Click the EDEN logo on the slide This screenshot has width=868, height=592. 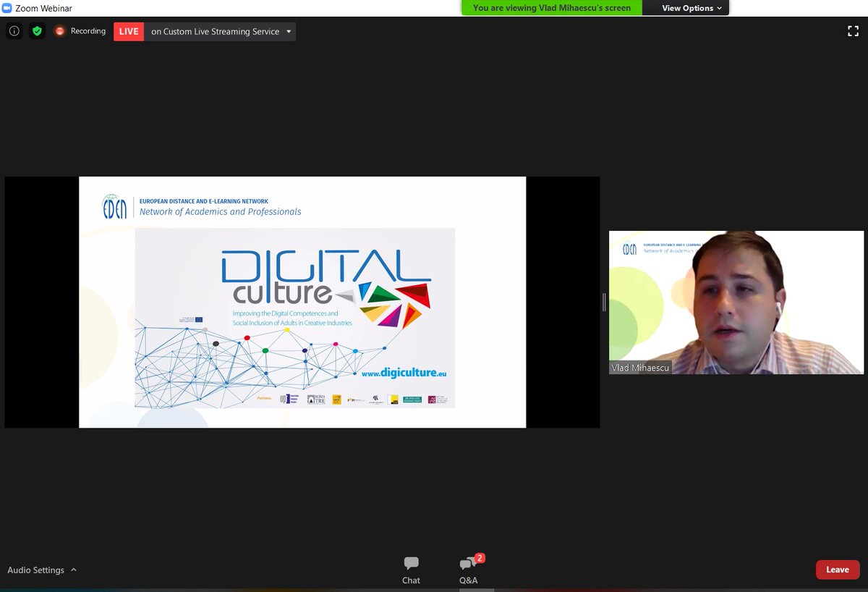tap(115, 206)
